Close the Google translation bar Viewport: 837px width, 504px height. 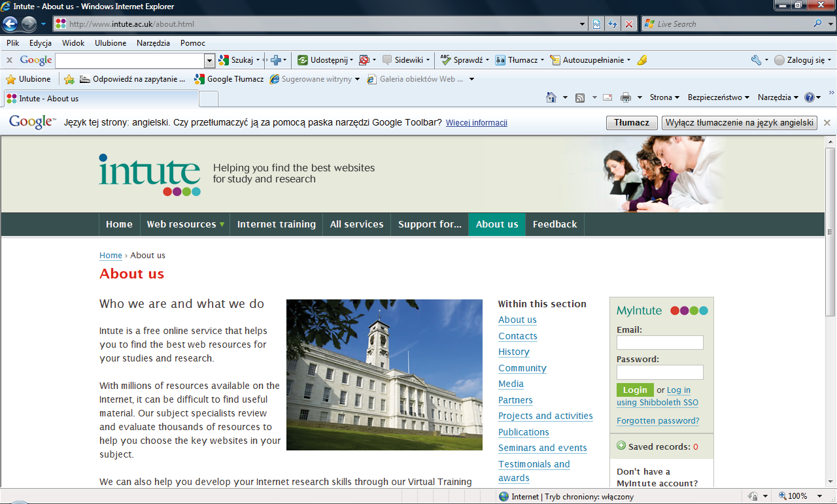pos(827,123)
